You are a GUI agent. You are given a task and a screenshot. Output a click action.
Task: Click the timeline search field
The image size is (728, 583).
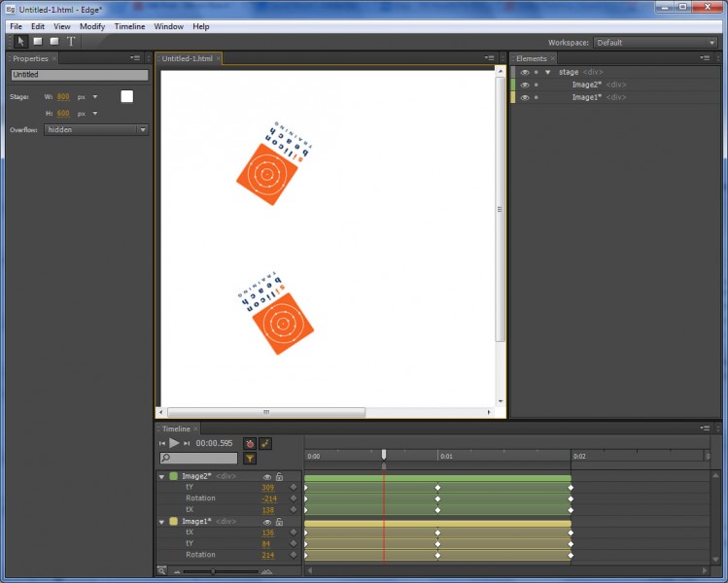click(198, 458)
